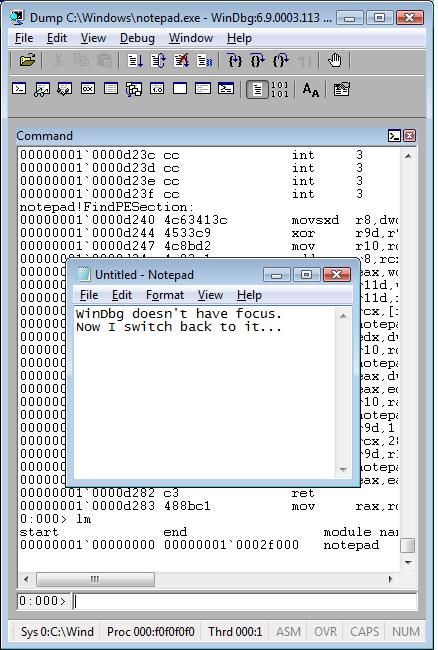Open the command window menu icon beside its close button

point(394,136)
